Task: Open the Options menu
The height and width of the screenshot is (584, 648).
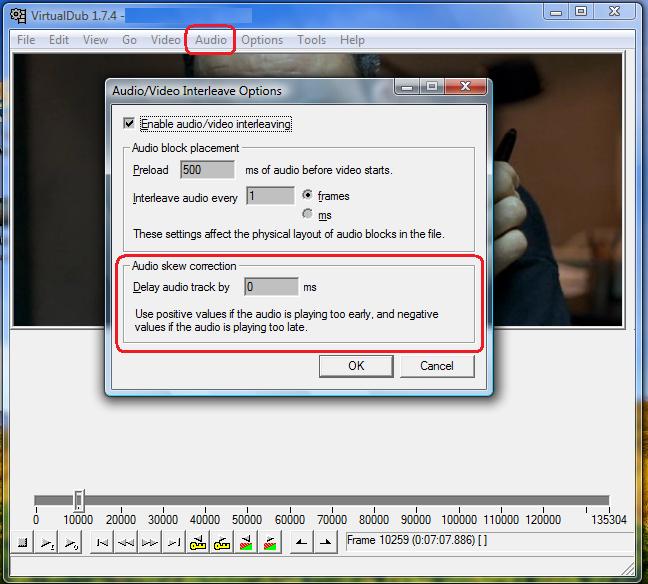Action: (262, 40)
